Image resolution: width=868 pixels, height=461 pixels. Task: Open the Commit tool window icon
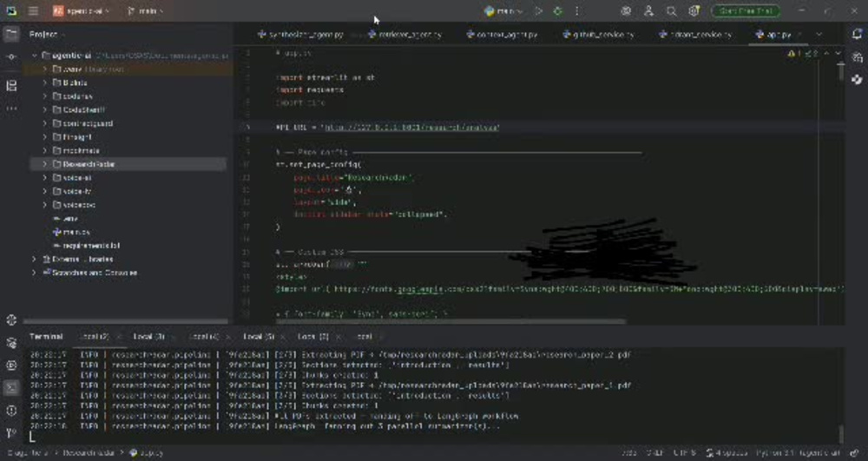click(11, 57)
